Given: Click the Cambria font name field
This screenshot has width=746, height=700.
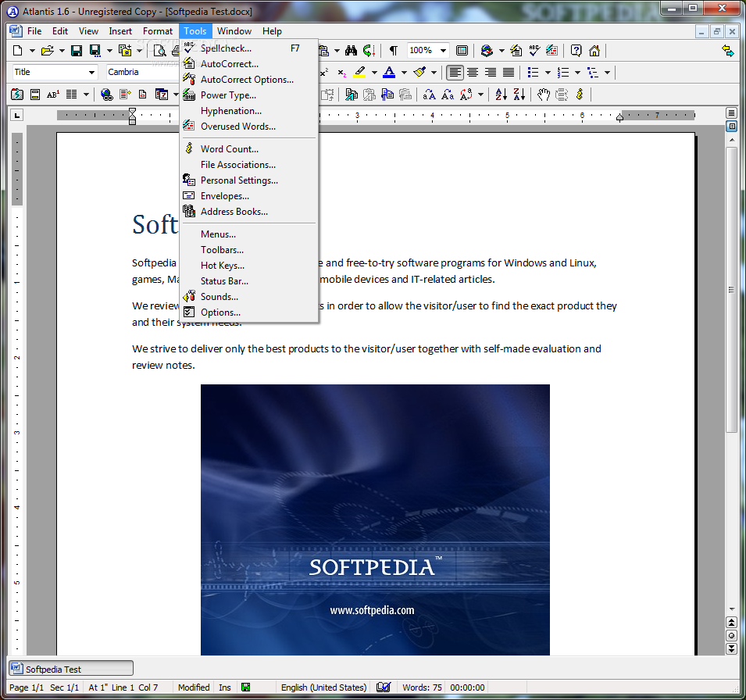Looking at the screenshot, I should click(x=141, y=73).
